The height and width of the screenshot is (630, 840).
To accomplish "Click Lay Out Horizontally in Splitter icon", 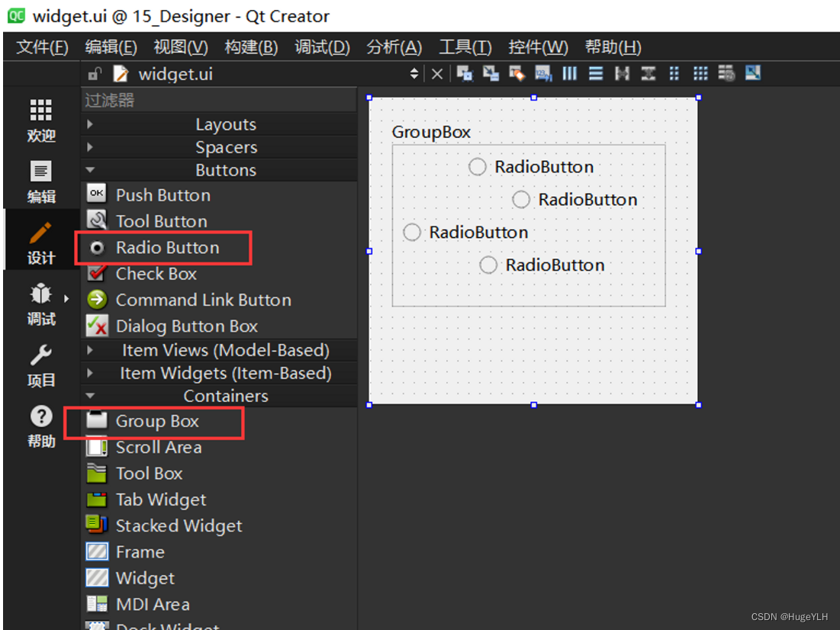I will pos(622,73).
